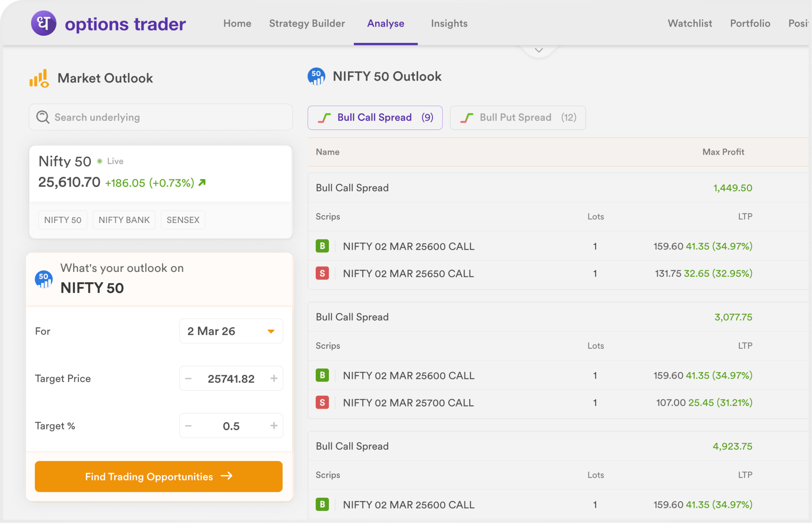812x523 pixels.
Task: Switch to Bull Put Spread tab
Action: point(517,117)
